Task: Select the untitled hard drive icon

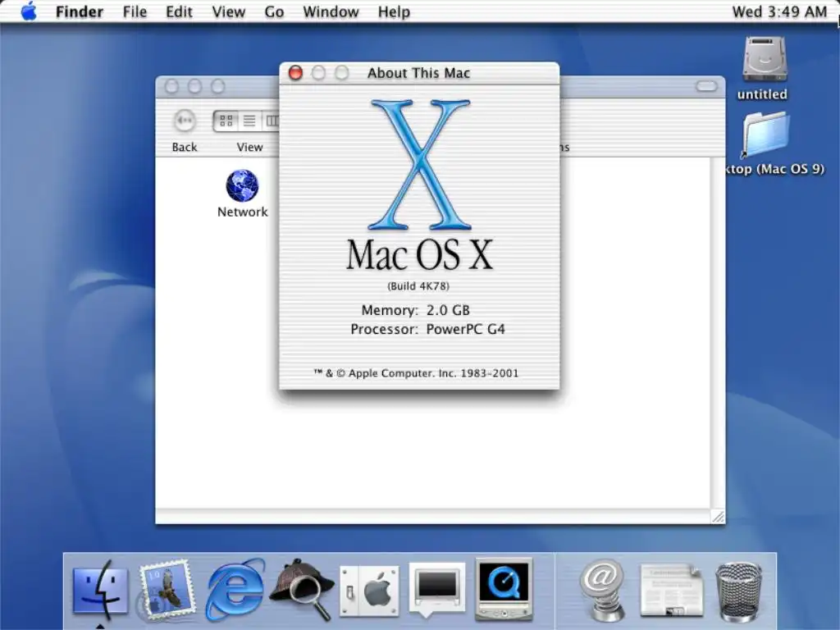Action: pos(764,59)
